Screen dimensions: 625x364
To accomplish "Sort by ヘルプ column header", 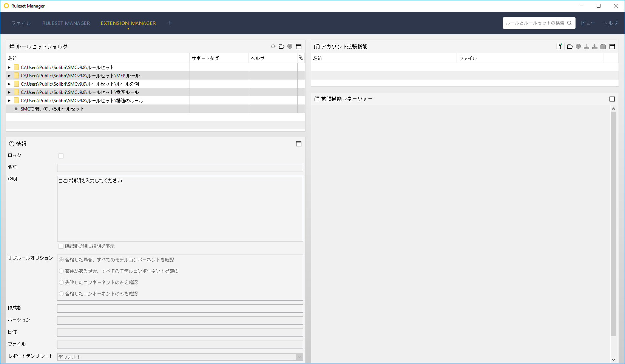I will (x=273, y=58).
